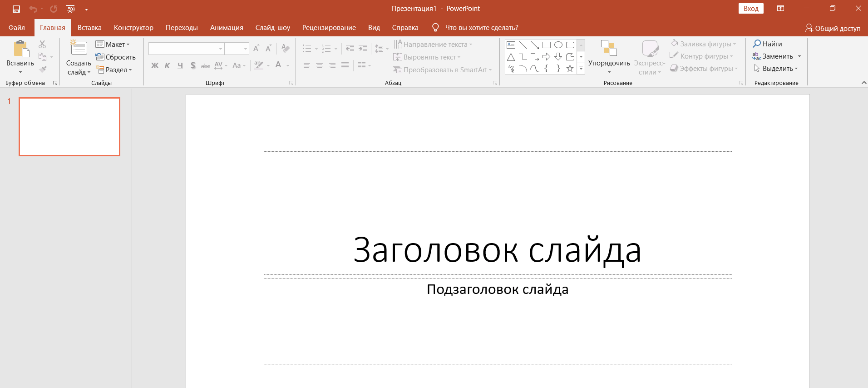Click the numbered list icon
Viewport: 868px width, 388px height.
click(326, 48)
